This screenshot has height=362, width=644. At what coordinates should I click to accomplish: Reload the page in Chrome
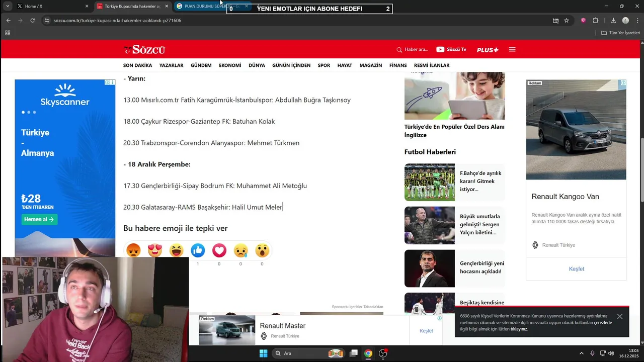(x=33, y=21)
